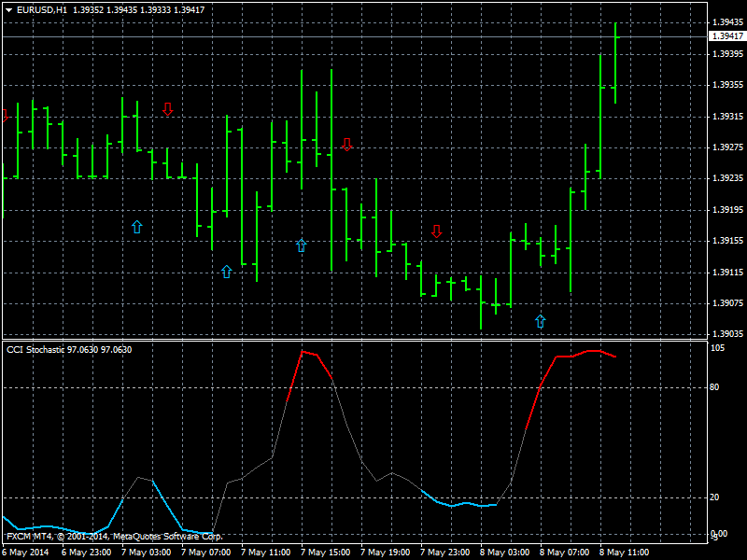Click the 1.39355 price scale label
Viewport: 747px width, 560px height.
coord(727,85)
